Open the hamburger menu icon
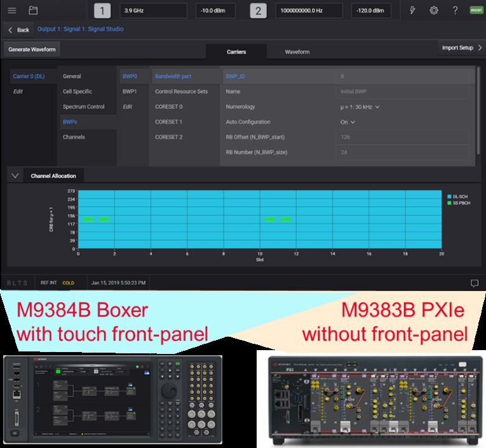Screen dimensions: 486x448 pos(12,11)
